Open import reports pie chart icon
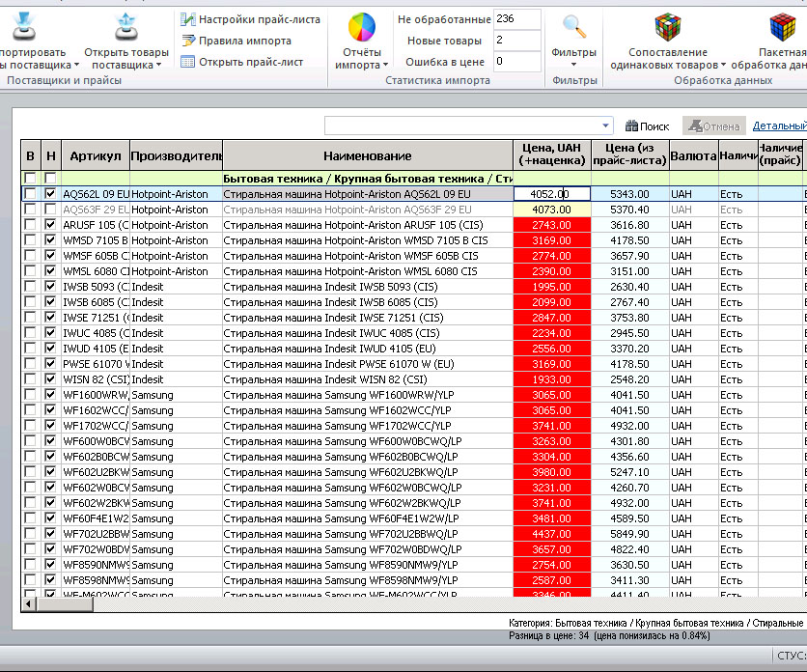 point(361,27)
